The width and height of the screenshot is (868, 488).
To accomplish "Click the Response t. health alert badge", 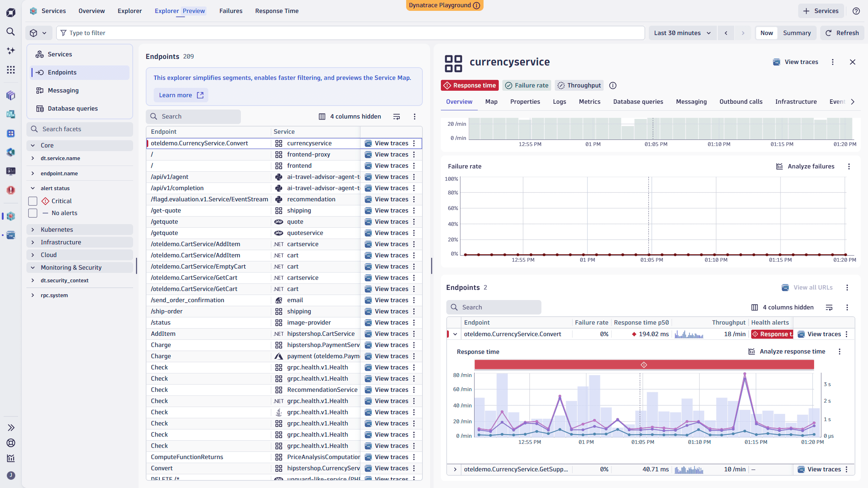I will (x=772, y=334).
